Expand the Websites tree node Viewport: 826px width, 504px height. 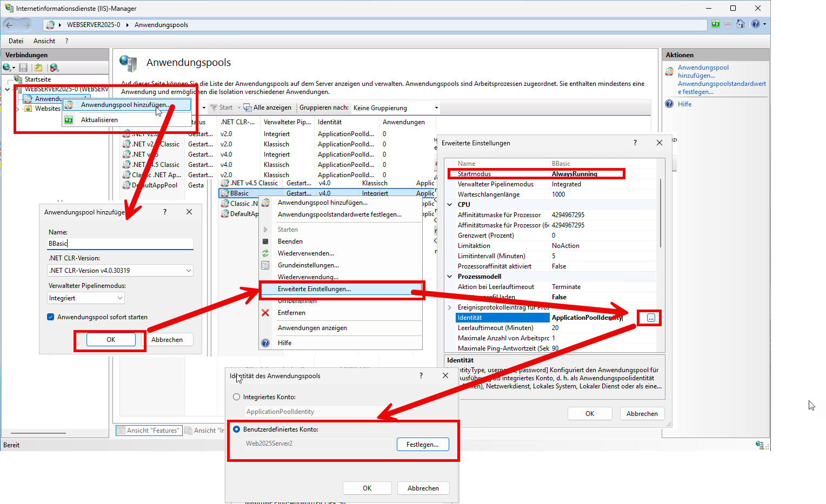(18, 109)
